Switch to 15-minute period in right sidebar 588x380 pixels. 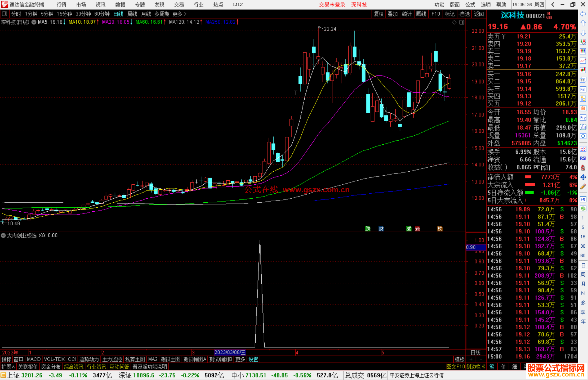pyautogui.click(x=583, y=237)
